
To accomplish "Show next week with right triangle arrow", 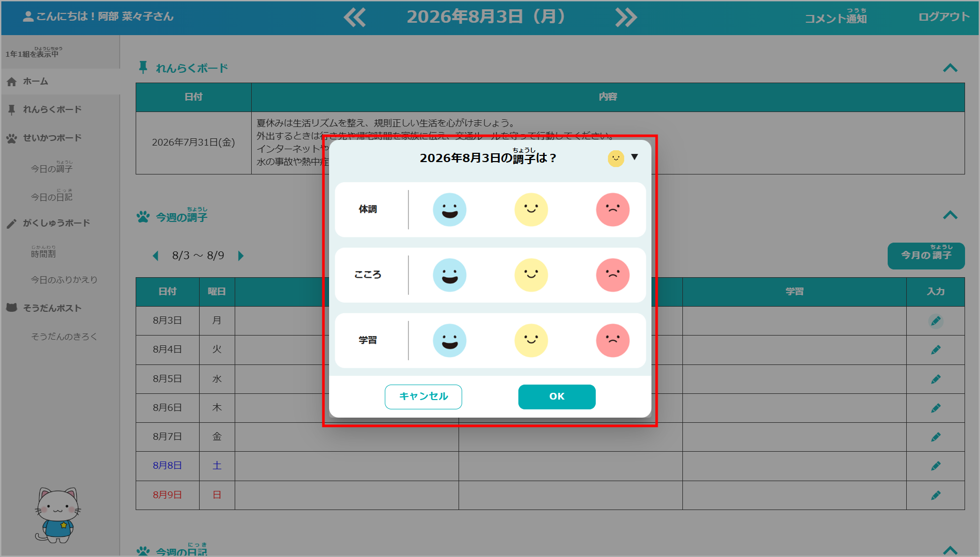I will tap(240, 256).
